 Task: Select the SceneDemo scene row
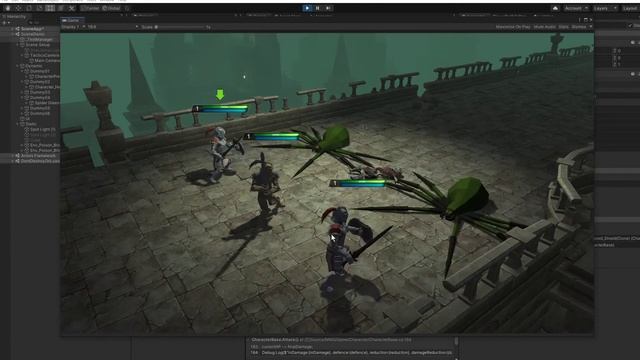point(33,34)
